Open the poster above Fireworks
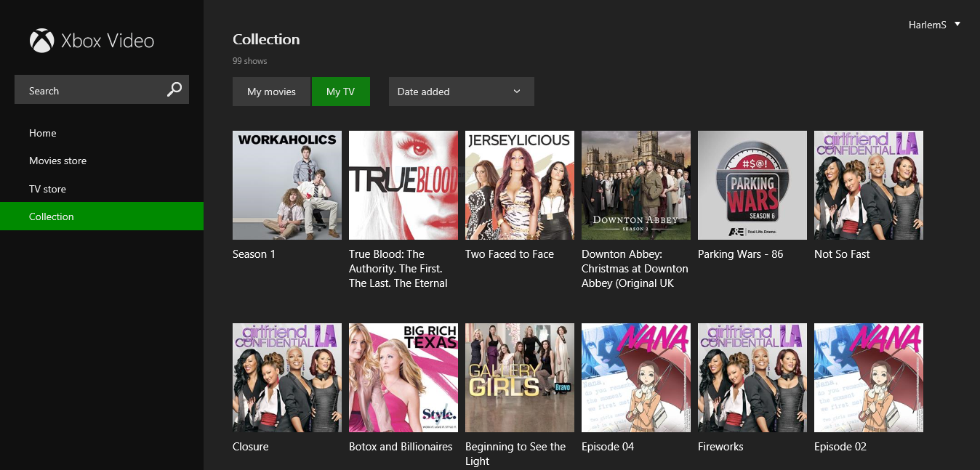 click(x=752, y=378)
